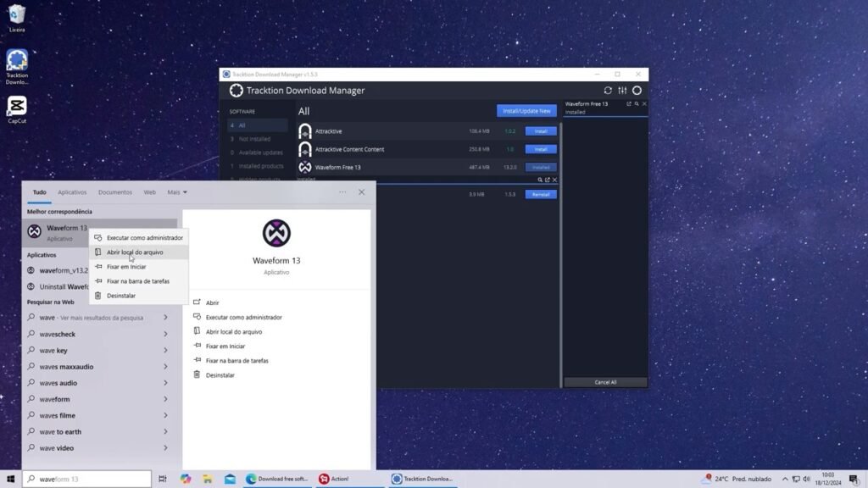Click the pop-out icon in the Waveform Free 13 side panel

(629, 104)
